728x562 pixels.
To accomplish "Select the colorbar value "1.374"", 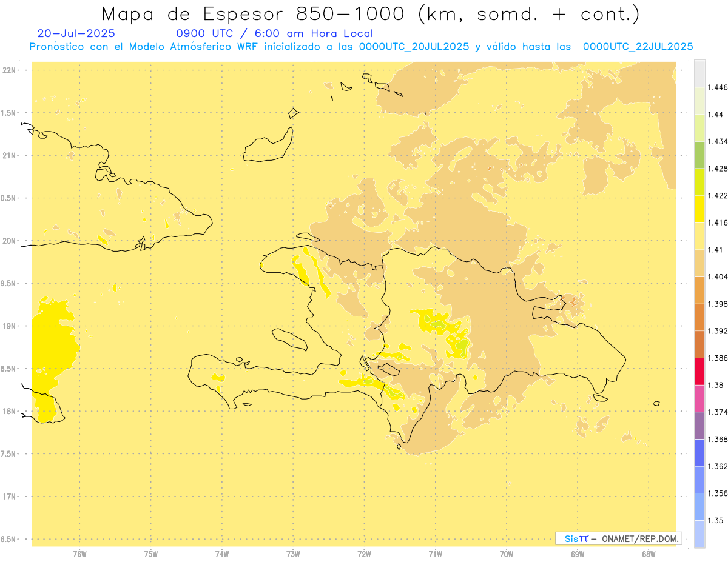I will (718, 412).
